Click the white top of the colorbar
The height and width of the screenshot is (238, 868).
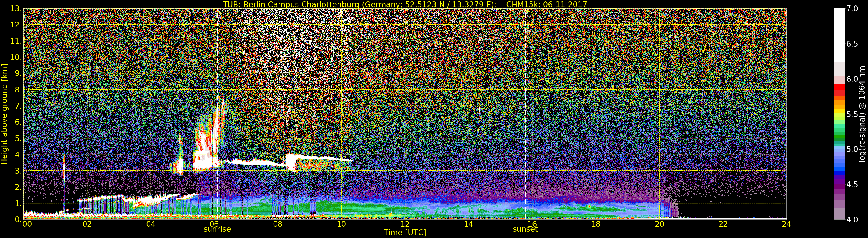click(x=839, y=34)
